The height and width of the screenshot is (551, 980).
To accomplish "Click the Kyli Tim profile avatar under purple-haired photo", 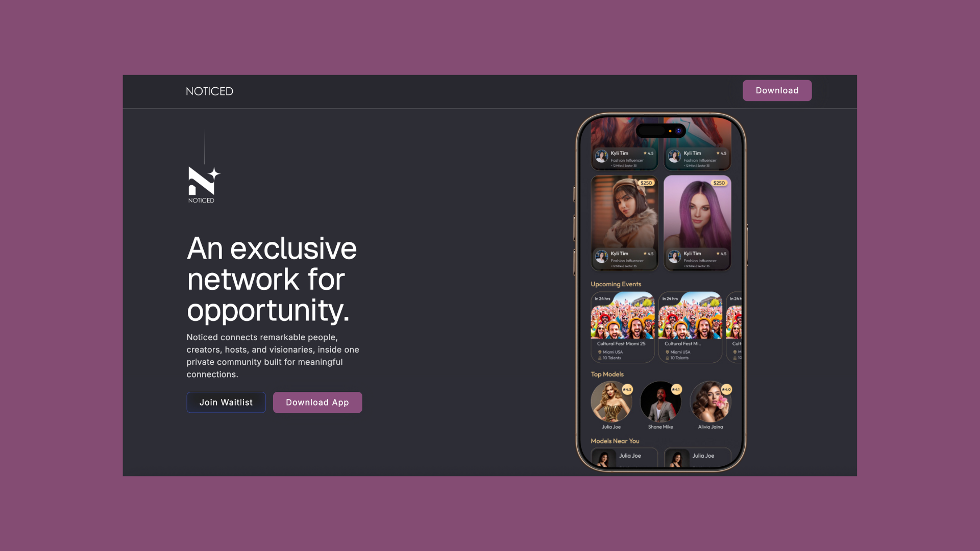I will 674,256.
